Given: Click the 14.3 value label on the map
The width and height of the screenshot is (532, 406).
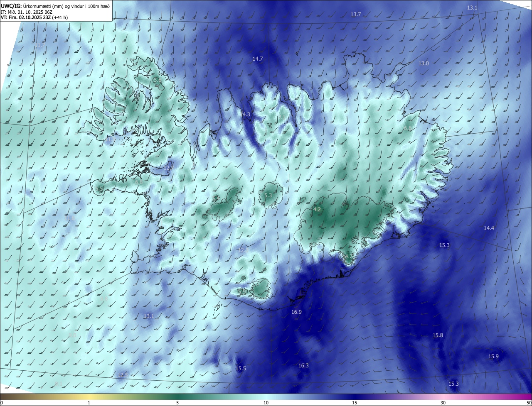Looking at the screenshot, I should [245, 115].
